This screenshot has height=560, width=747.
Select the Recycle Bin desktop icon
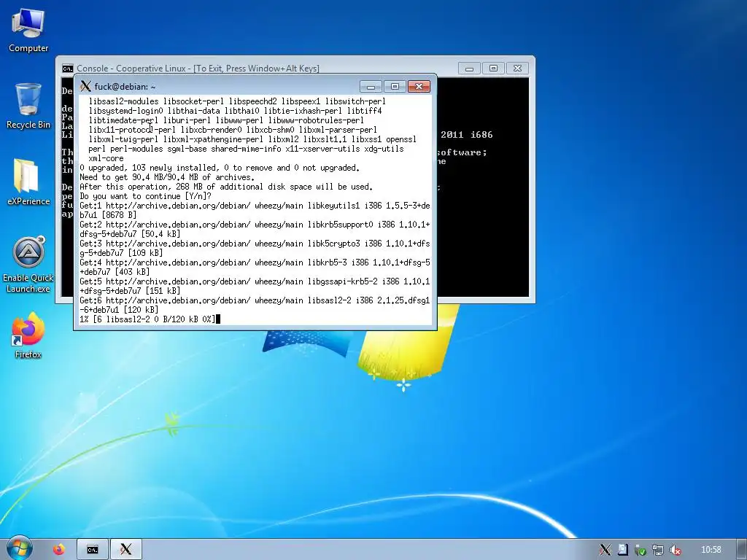28,106
